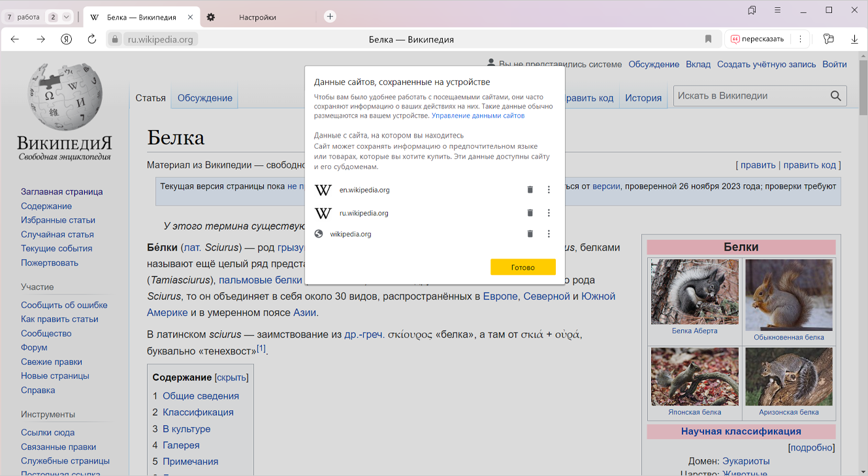This screenshot has width=868, height=476.
Task: Open new tab with plus button
Action: coord(330,17)
